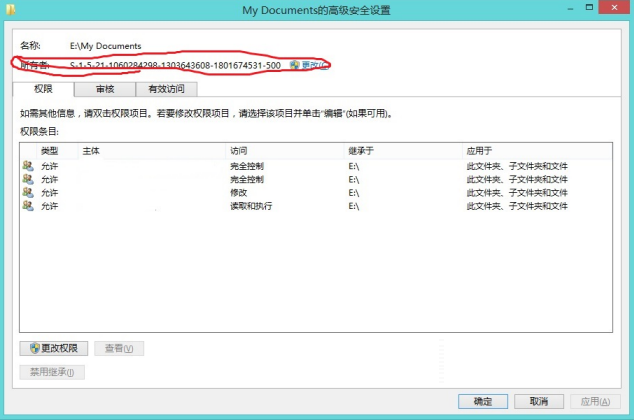The image size is (634, 420).
Task: Open the 审核 tab
Action: tap(103, 89)
